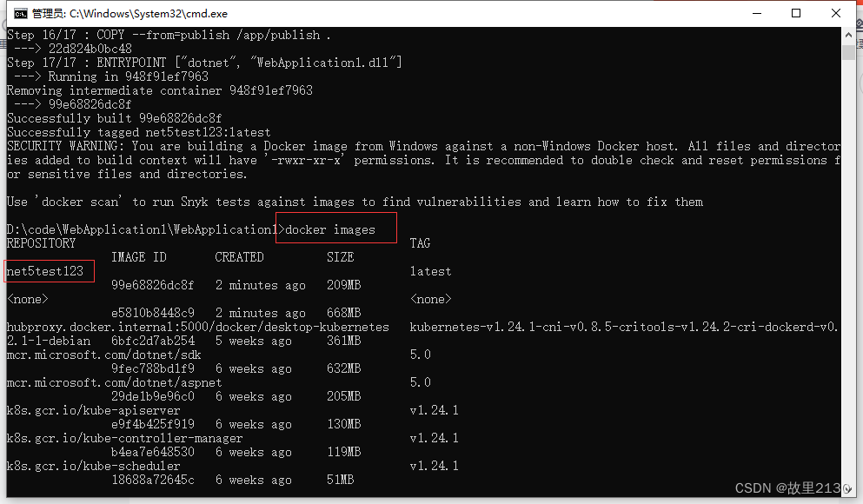Screen dimensions: 863x504
Task: Click the 'latest' tag value
Action: [429, 270]
